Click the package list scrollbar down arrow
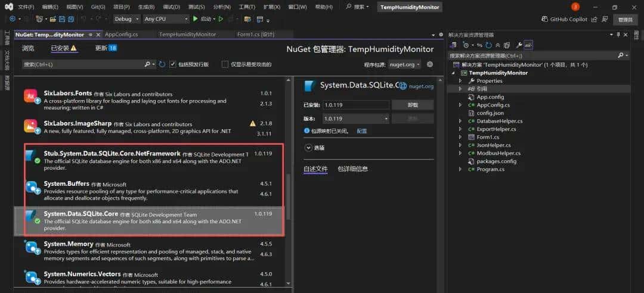The height and width of the screenshot is (293, 644). click(289, 283)
